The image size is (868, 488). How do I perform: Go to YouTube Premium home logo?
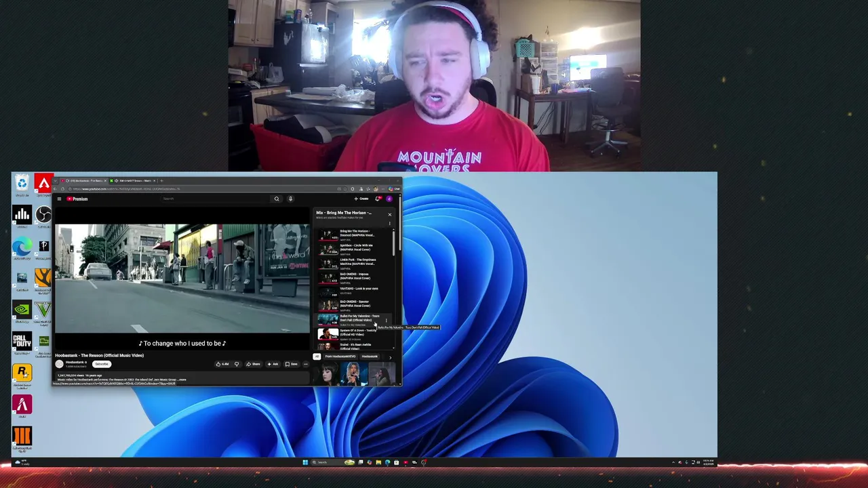(77, 199)
